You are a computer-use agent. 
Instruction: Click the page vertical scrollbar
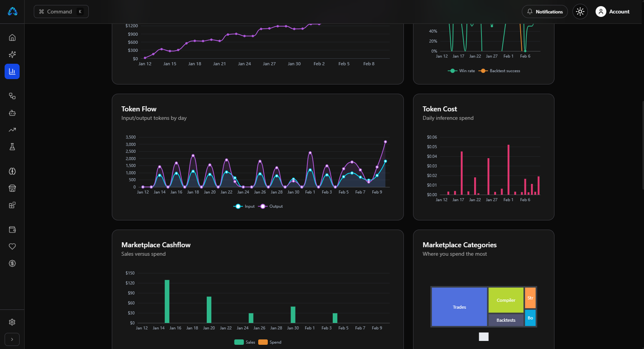[642, 146]
